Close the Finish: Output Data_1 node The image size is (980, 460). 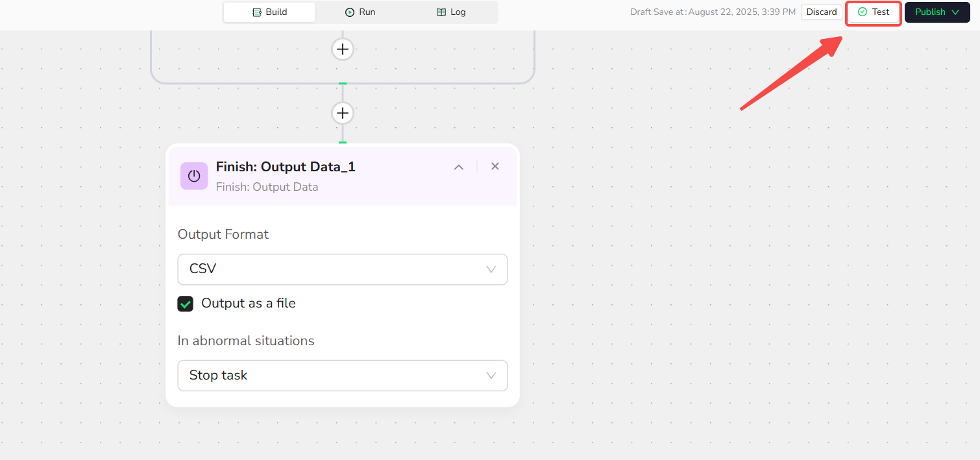495,166
